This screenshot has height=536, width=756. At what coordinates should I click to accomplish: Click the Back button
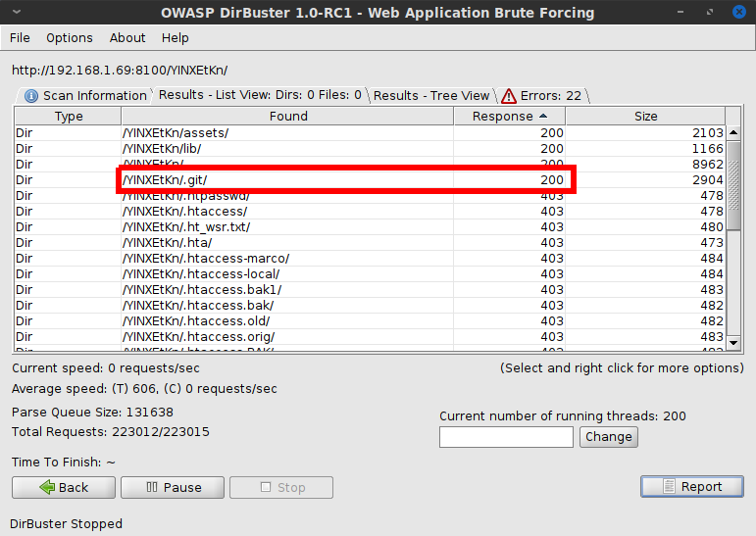point(64,487)
